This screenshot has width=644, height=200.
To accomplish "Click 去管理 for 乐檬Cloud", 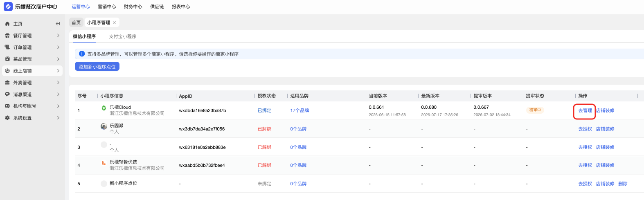I will [585, 110].
